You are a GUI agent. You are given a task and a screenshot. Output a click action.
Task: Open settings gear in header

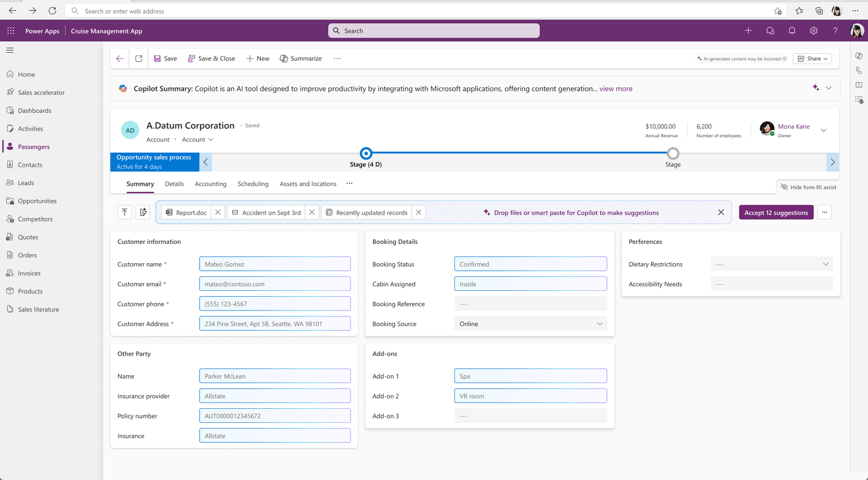tap(814, 31)
